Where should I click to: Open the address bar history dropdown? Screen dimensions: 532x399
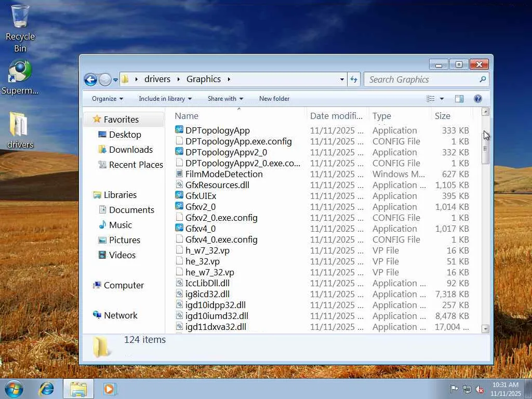(x=342, y=79)
